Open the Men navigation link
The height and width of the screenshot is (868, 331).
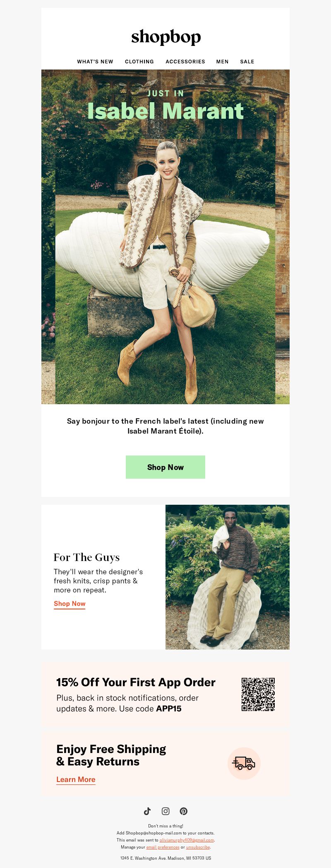click(x=223, y=62)
